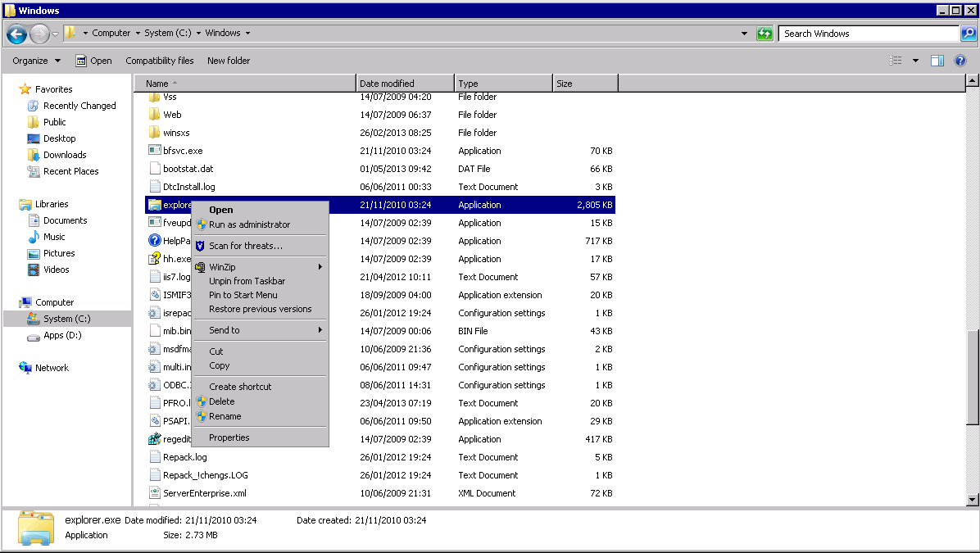Viewport: 980px width, 553px height.
Task: Select the Vss folder icon
Action: coord(154,97)
